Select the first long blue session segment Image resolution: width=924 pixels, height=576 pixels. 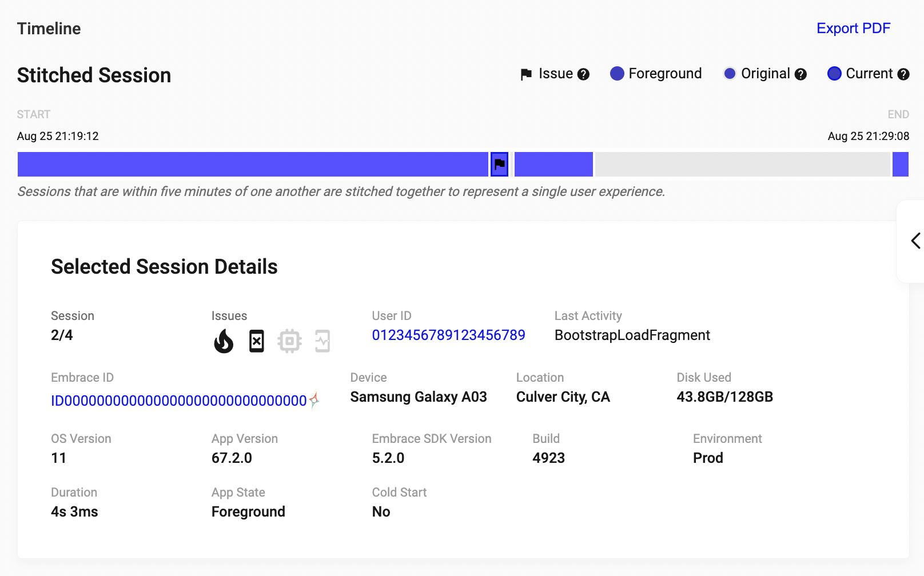[x=253, y=165]
